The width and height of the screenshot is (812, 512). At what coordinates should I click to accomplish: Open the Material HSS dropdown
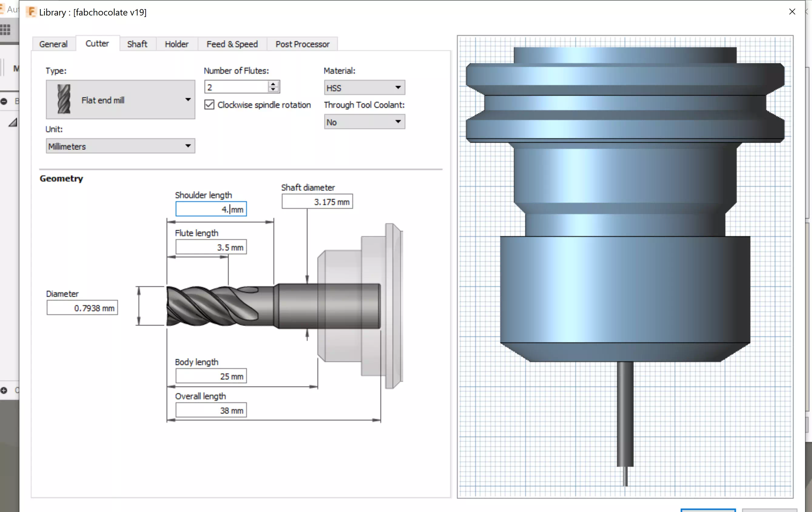click(x=398, y=88)
